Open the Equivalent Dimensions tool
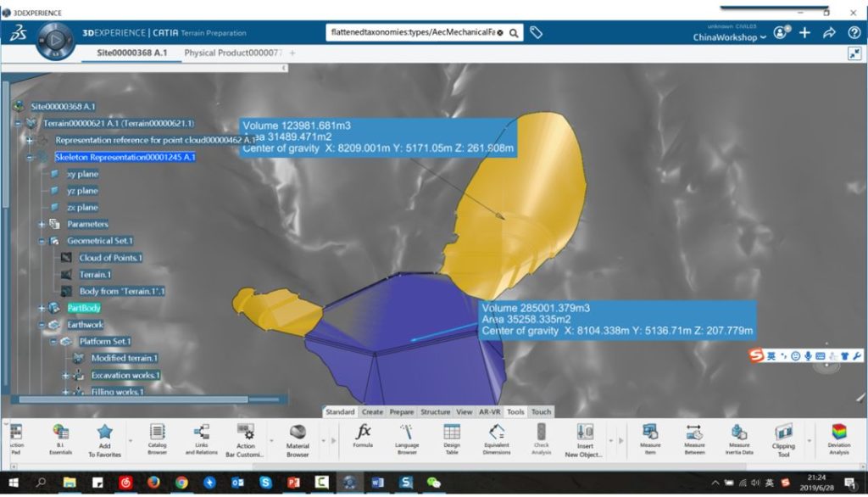Viewport: 868px width, 497px height. coord(497,437)
